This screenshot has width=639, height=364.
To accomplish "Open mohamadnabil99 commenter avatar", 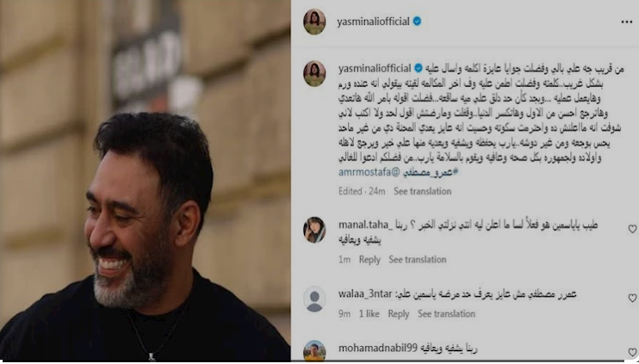I will 314,351.
